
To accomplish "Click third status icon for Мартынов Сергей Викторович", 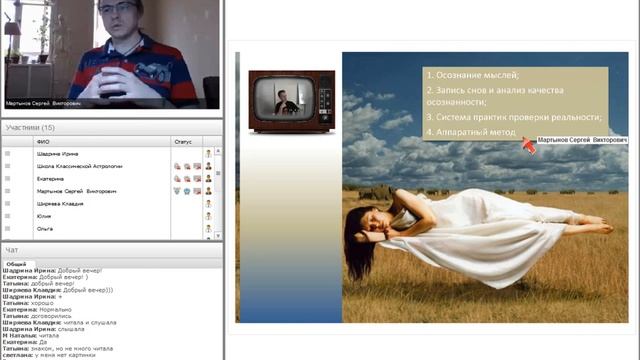I will (x=197, y=191).
